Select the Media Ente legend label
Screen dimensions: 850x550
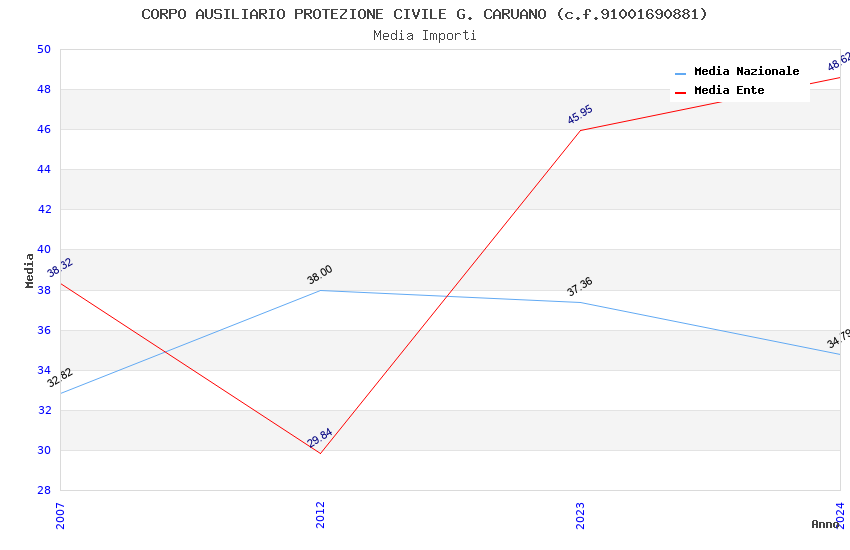click(x=729, y=90)
